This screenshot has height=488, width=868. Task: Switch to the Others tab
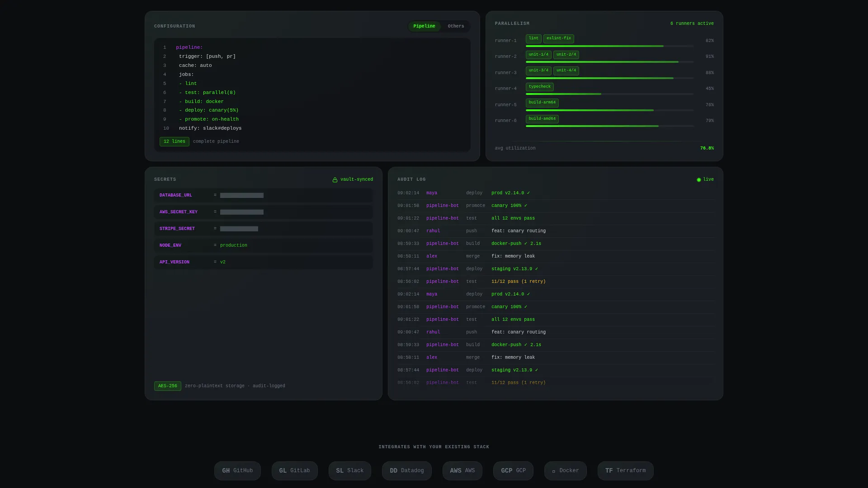click(x=456, y=26)
